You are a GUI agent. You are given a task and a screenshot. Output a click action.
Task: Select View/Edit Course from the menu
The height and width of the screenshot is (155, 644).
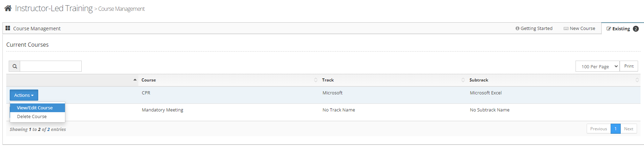tap(35, 108)
